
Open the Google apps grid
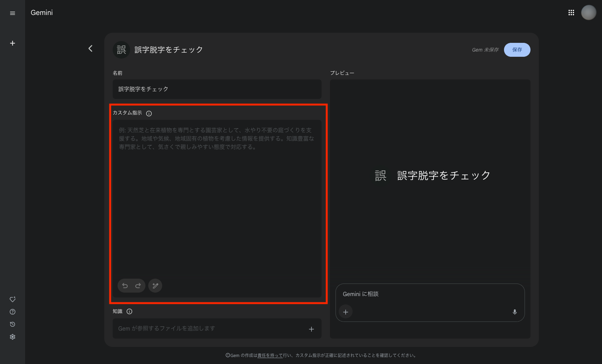(571, 12)
